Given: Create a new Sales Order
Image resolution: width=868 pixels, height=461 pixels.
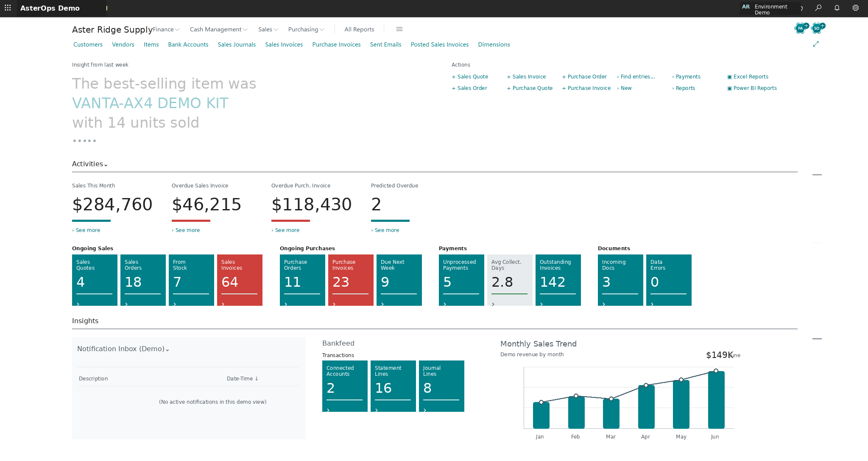Looking at the screenshot, I should pos(469,88).
